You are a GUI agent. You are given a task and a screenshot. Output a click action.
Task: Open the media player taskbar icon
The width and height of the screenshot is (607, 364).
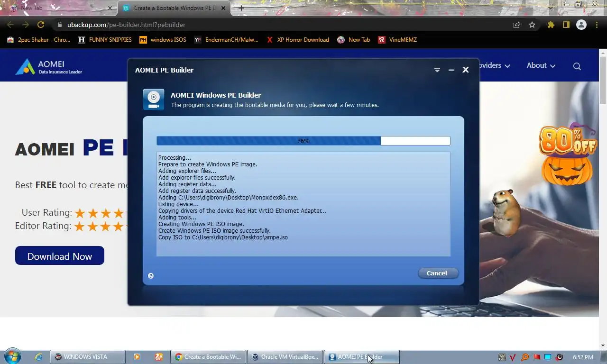click(137, 357)
